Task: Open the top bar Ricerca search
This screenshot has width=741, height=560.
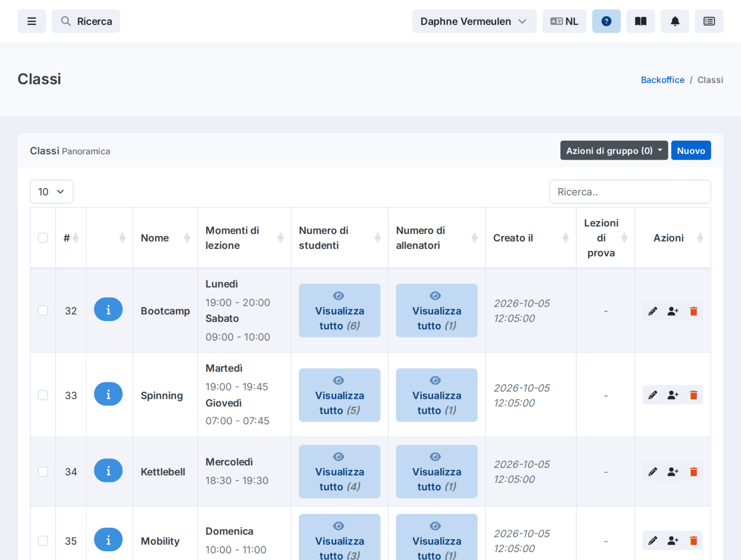Action: coord(86,21)
